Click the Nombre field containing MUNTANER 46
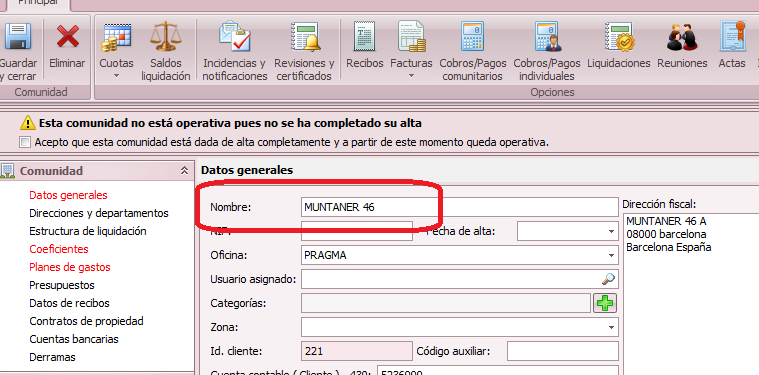 pyautogui.click(x=459, y=207)
